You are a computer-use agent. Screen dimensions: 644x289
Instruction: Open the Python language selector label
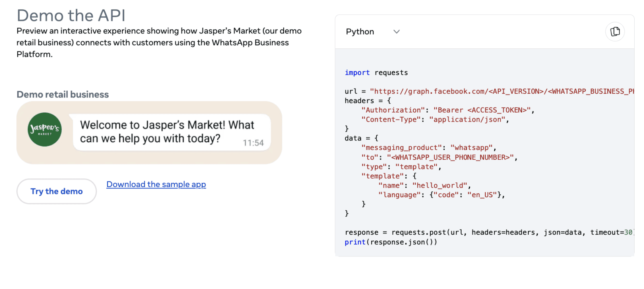pyautogui.click(x=360, y=31)
